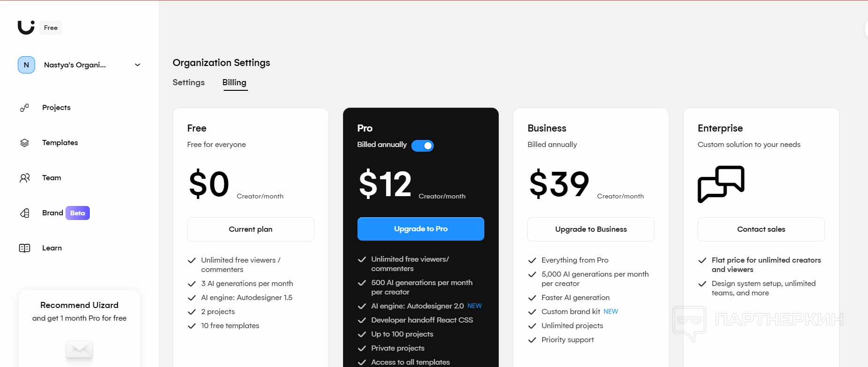The width and height of the screenshot is (868, 367).
Task: Click the Contact sales button
Action: click(761, 229)
